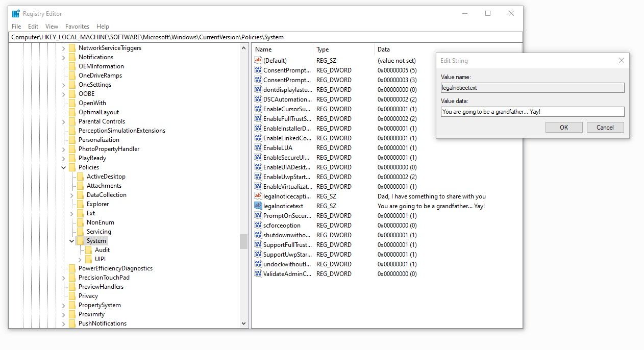644x350 pixels.
Task: Select the shutdownwitho value name
Action: click(x=286, y=235)
